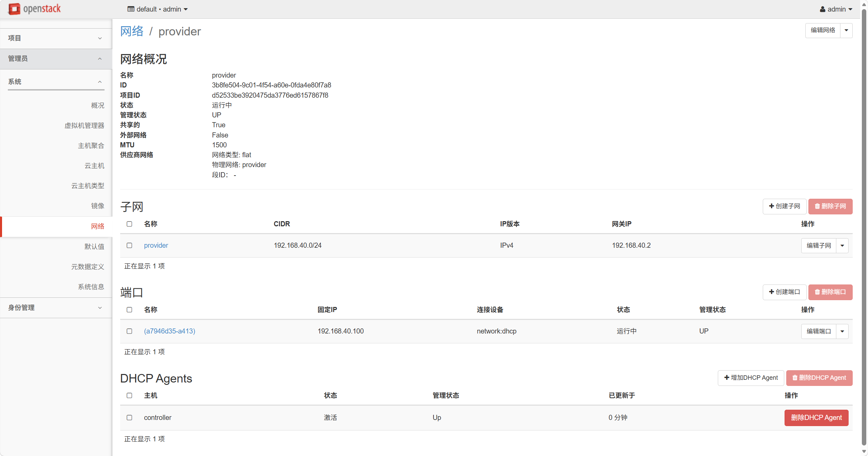
Task: Click the 编辑网络 button
Action: [823, 30]
